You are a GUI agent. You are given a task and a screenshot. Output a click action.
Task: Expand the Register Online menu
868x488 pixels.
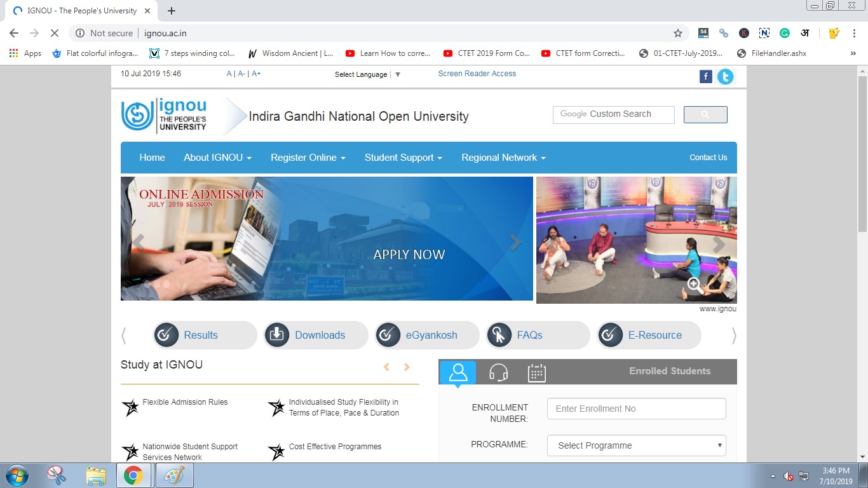308,158
